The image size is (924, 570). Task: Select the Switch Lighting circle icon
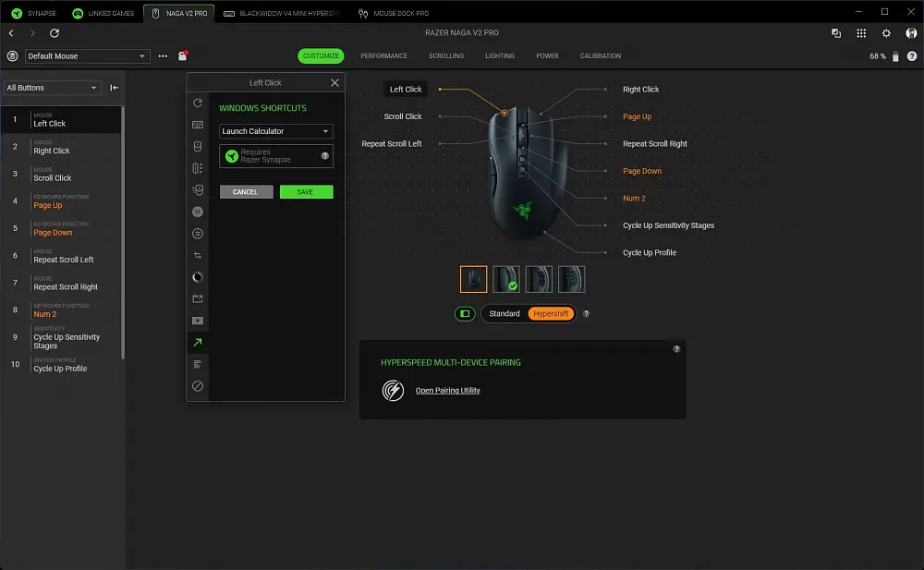tap(198, 277)
